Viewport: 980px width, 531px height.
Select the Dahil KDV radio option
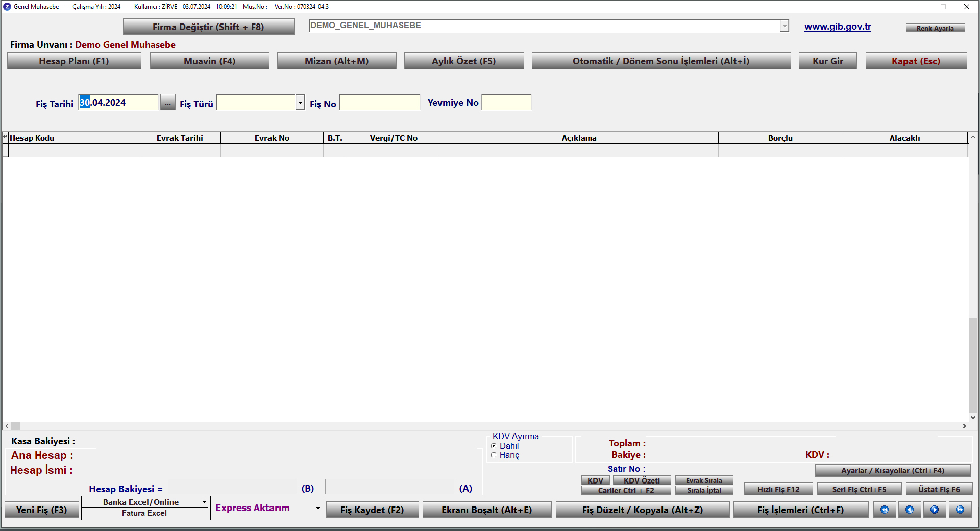click(x=494, y=446)
